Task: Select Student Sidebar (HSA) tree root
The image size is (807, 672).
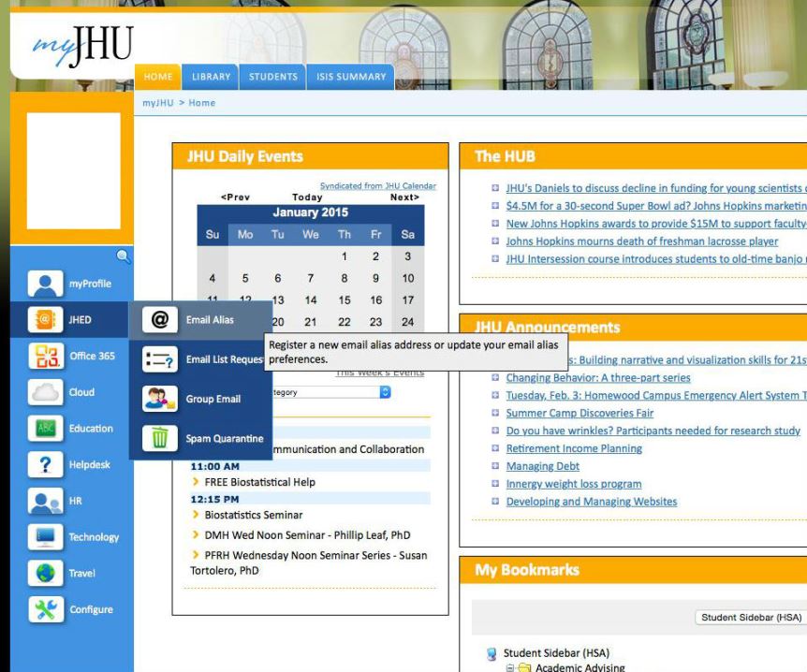Action: 556,653
